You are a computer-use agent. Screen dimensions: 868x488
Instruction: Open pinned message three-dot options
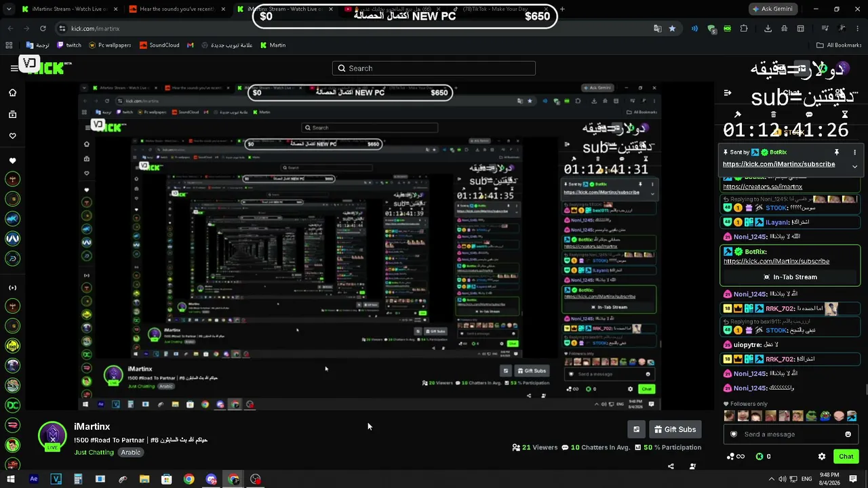[x=854, y=152]
